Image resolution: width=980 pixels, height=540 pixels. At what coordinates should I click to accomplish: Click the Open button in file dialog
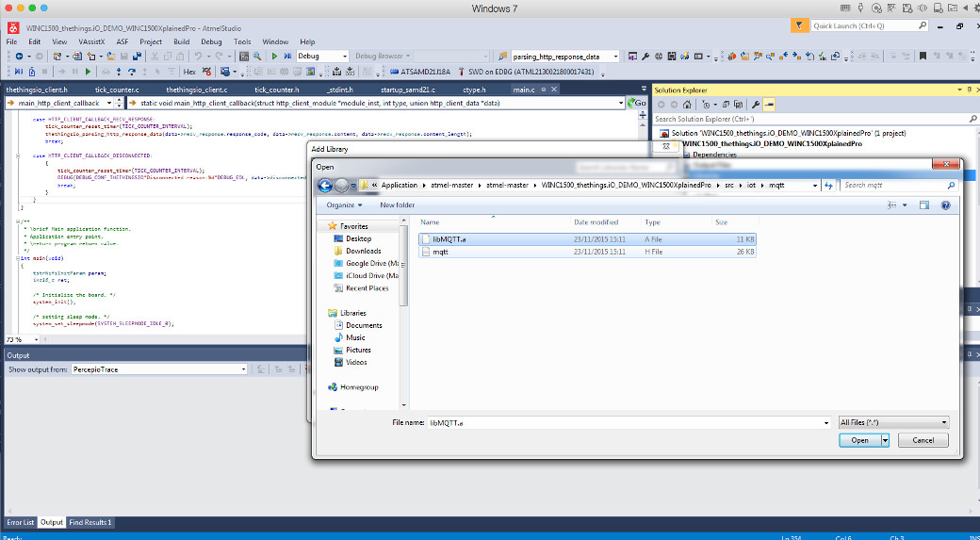[860, 440]
